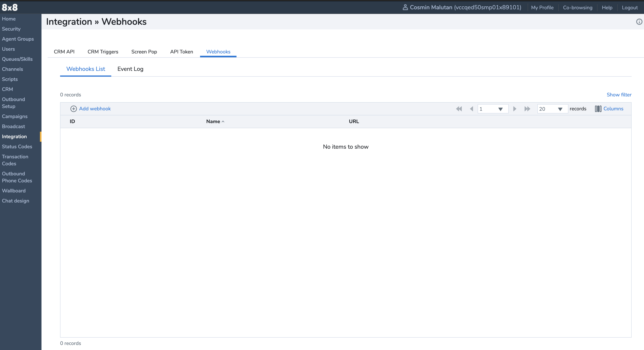This screenshot has height=350, width=644.
Task: Click the 8x8 logo
Action: [x=10, y=7]
